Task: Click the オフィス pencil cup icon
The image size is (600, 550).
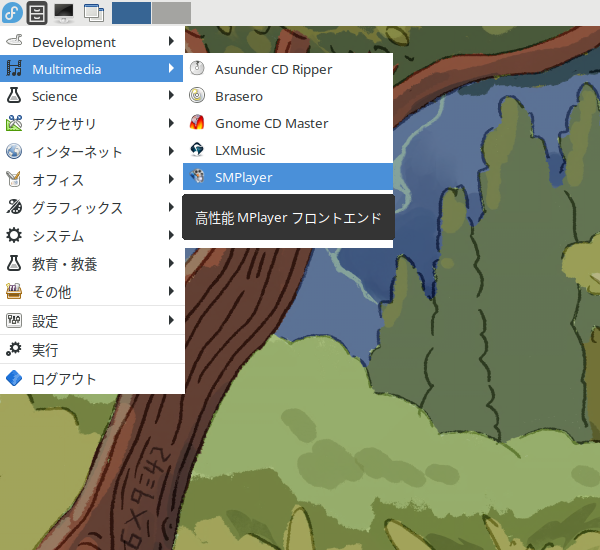Action: tap(14, 179)
